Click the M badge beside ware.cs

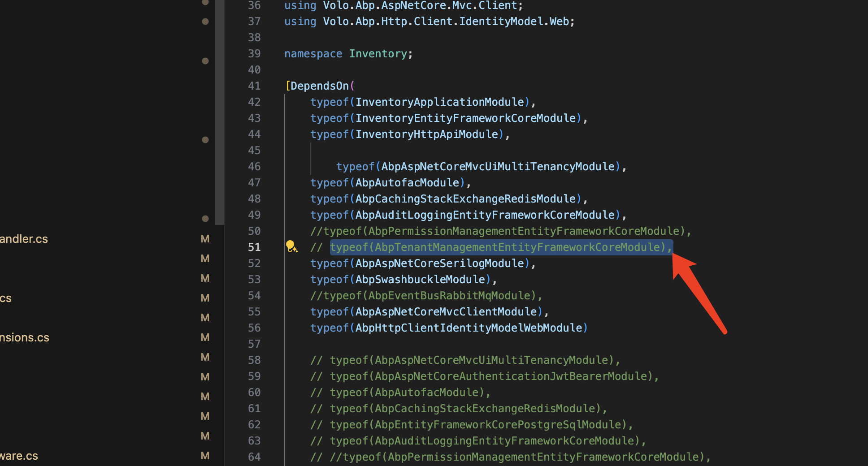click(205, 456)
